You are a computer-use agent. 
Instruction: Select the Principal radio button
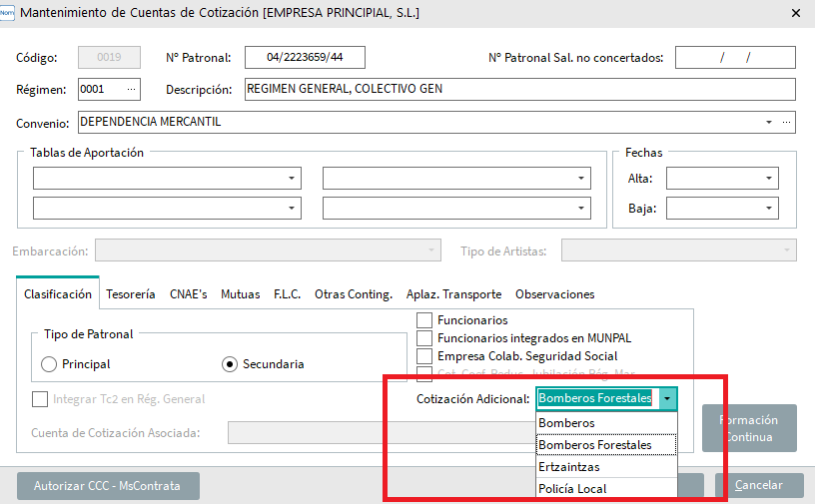[49, 364]
